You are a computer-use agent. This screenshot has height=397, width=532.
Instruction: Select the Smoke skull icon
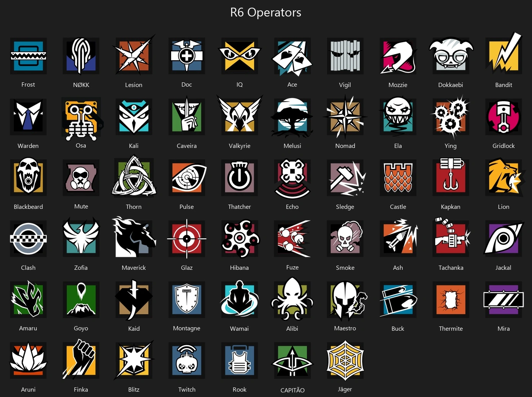(x=345, y=239)
